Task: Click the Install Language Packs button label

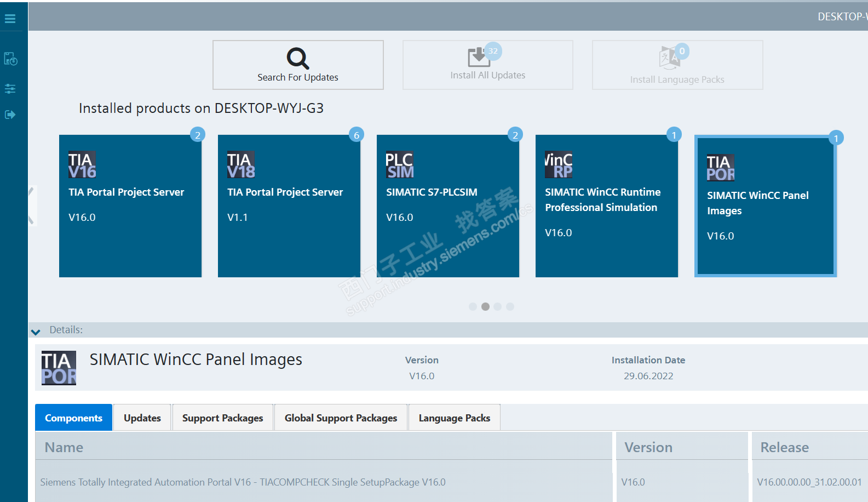Action: tap(677, 80)
